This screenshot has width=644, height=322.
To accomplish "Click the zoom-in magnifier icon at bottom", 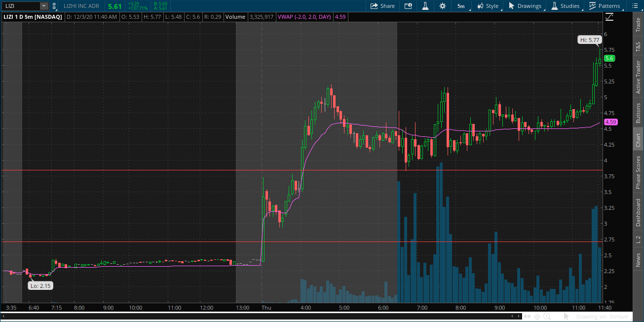I will coord(547,316).
